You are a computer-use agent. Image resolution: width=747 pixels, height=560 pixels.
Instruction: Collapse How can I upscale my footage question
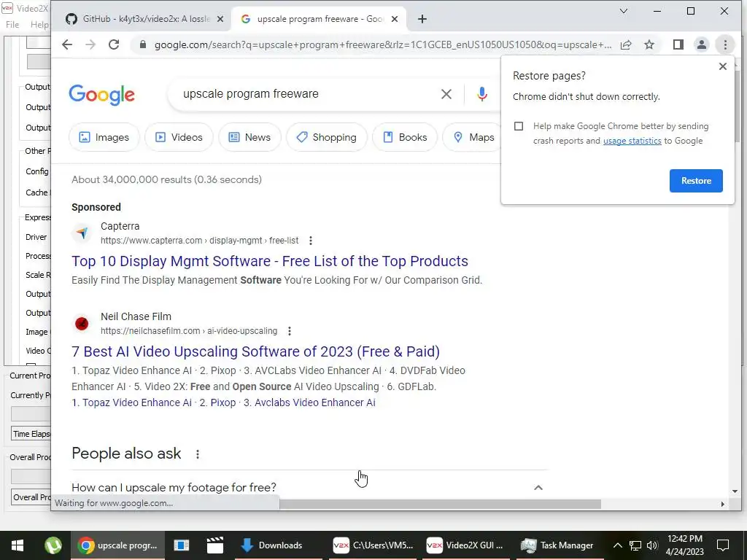tap(538, 487)
